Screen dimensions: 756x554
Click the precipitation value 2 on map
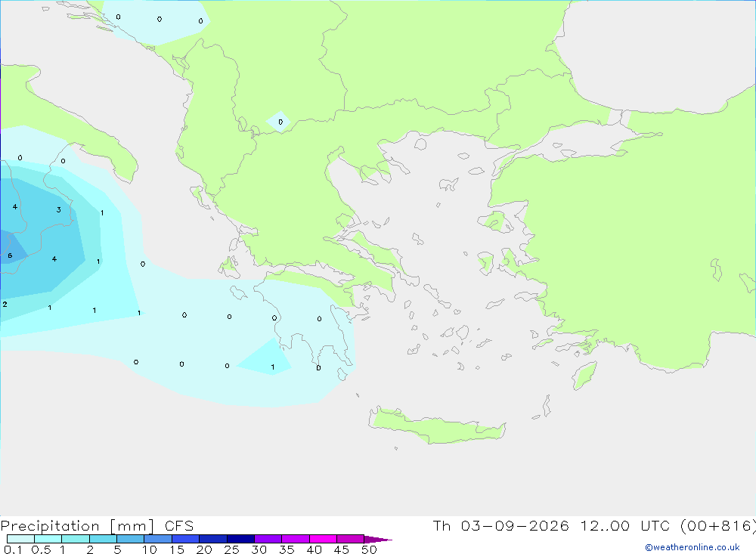[x=5, y=305]
